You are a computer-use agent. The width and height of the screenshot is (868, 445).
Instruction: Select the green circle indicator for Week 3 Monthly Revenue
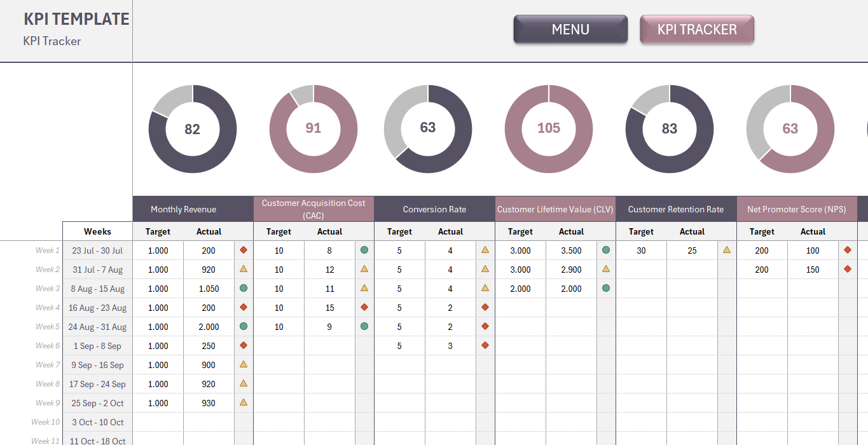tap(244, 289)
